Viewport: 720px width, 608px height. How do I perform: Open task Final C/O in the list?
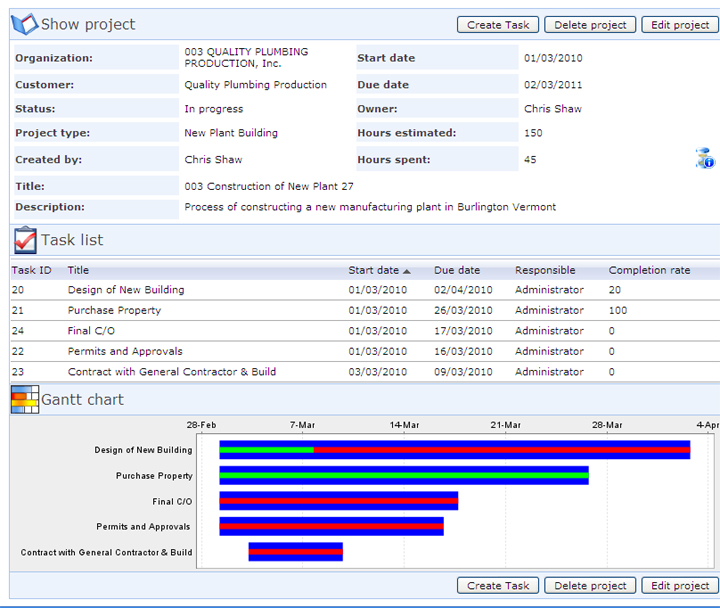pyautogui.click(x=91, y=331)
